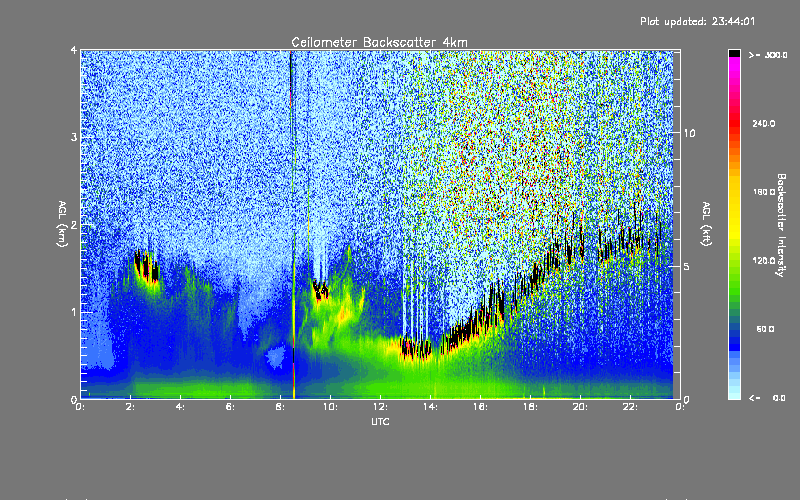Image resolution: width=800 pixels, height=500 pixels.
Task: Click the "16:" tick on the UTC axis
Action: pos(480,407)
